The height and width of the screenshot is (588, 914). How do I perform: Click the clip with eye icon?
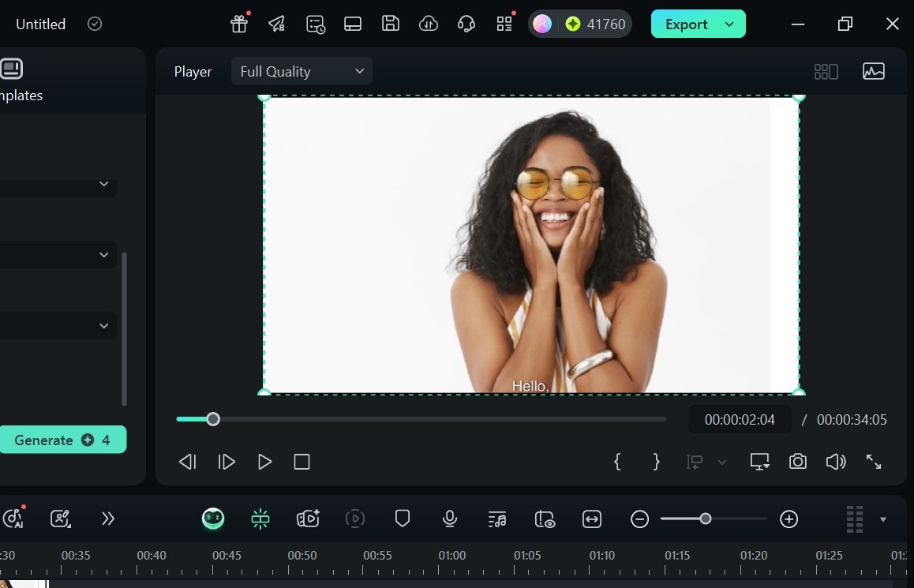[x=545, y=519]
